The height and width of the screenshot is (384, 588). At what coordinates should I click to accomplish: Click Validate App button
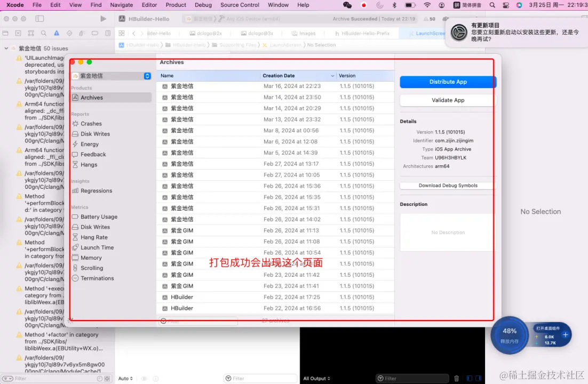click(448, 100)
